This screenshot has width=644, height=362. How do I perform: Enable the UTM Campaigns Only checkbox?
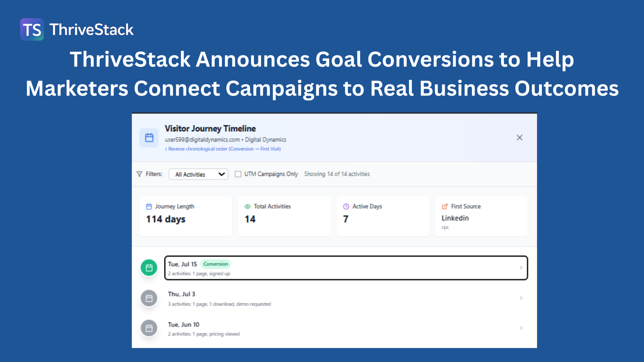tap(238, 174)
